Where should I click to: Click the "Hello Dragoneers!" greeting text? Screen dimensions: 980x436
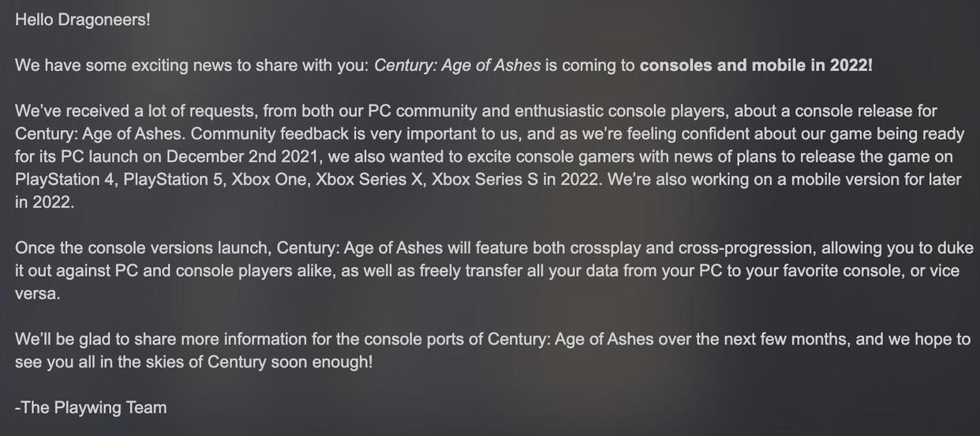pyautogui.click(x=82, y=19)
